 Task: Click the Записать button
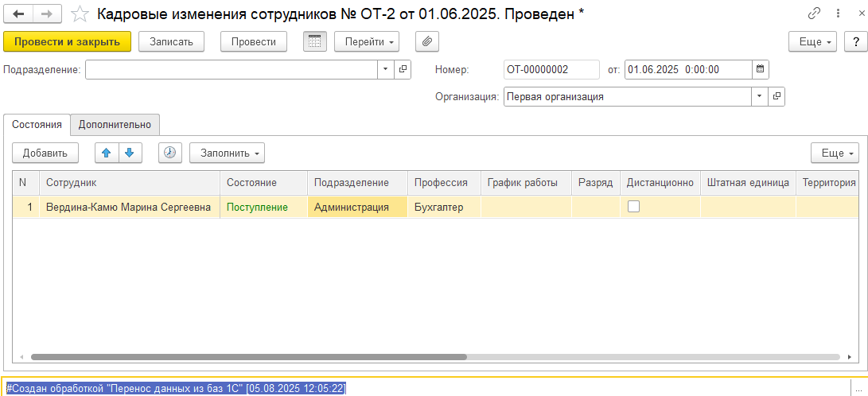click(171, 41)
